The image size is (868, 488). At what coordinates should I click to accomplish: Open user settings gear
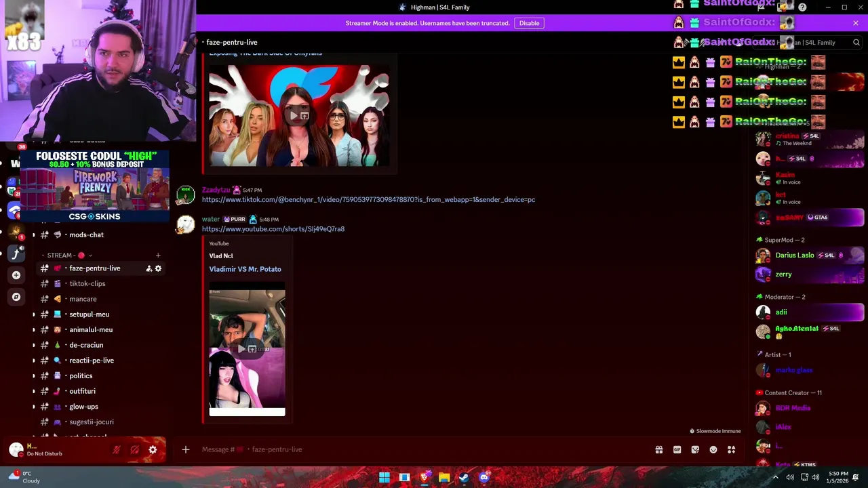(x=153, y=449)
